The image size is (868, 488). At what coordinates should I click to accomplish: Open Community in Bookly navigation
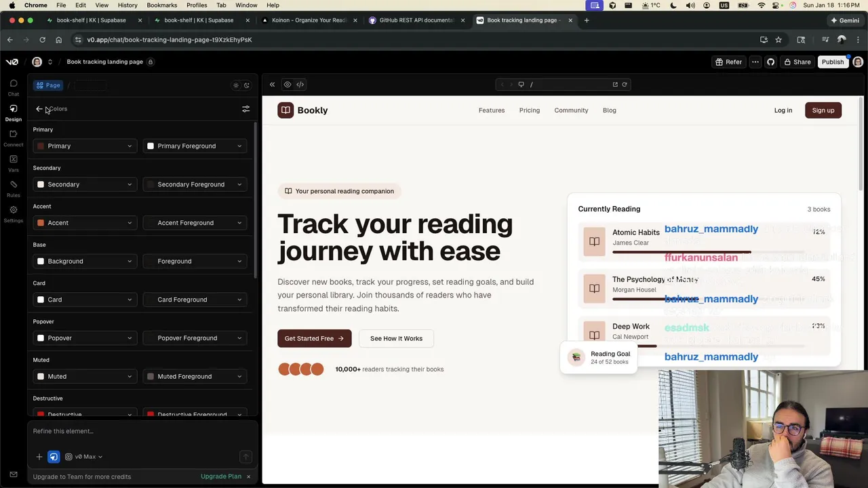tap(571, 110)
